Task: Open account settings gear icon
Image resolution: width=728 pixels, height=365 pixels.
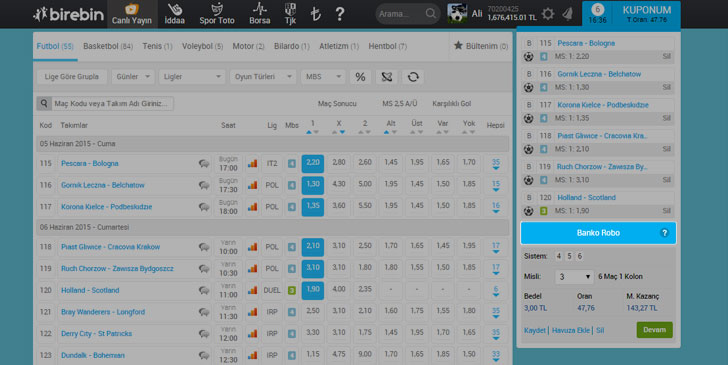Action: (x=548, y=14)
